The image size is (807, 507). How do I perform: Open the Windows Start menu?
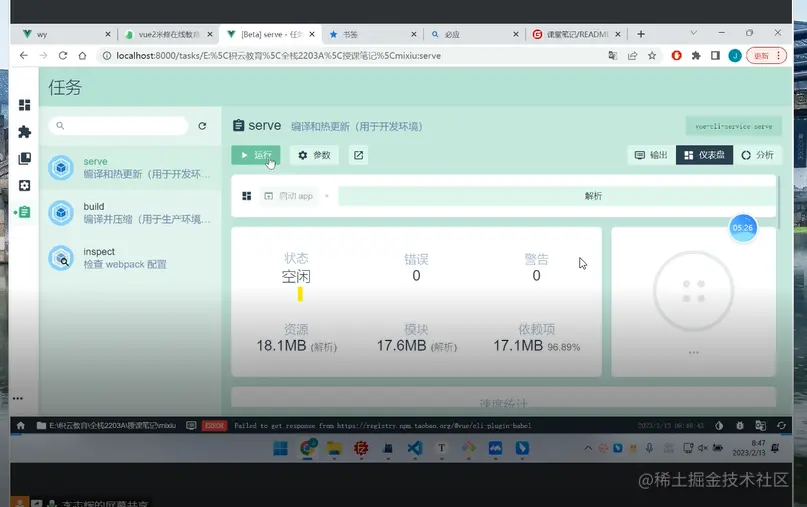280,448
